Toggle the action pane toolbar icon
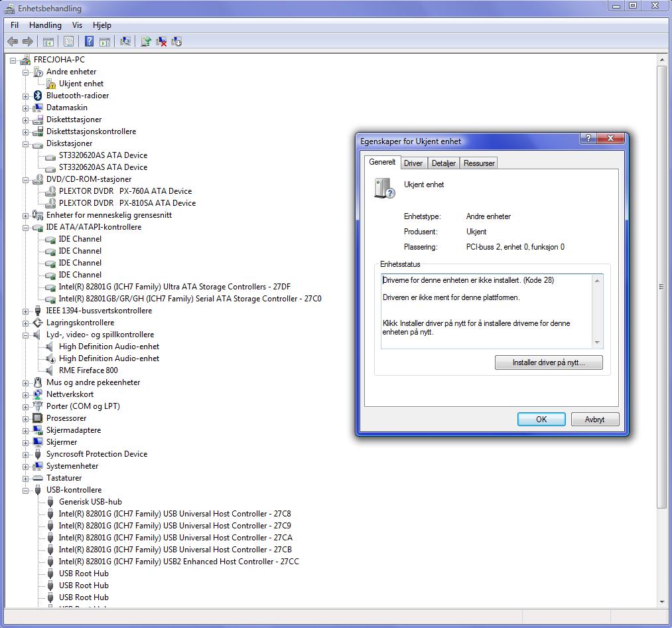672x628 pixels. [105, 42]
